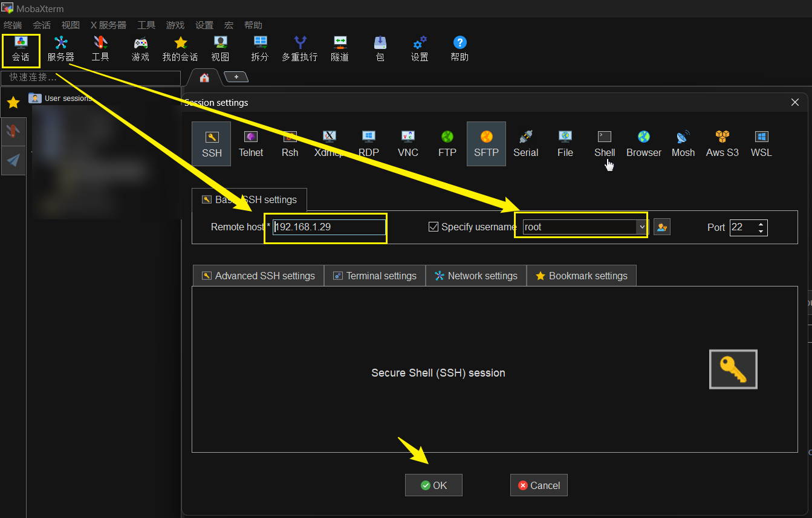Image resolution: width=812 pixels, height=518 pixels.
Task: Switch to Bookmark settings tab
Action: pyautogui.click(x=582, y=276)
